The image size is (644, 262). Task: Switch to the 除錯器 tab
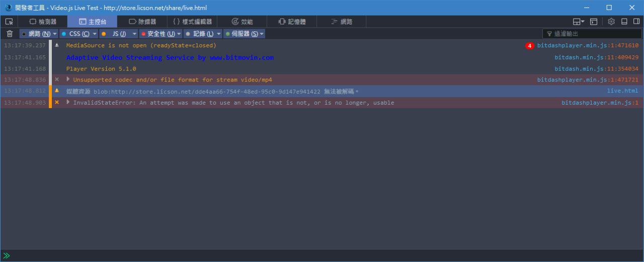(142, 22)
